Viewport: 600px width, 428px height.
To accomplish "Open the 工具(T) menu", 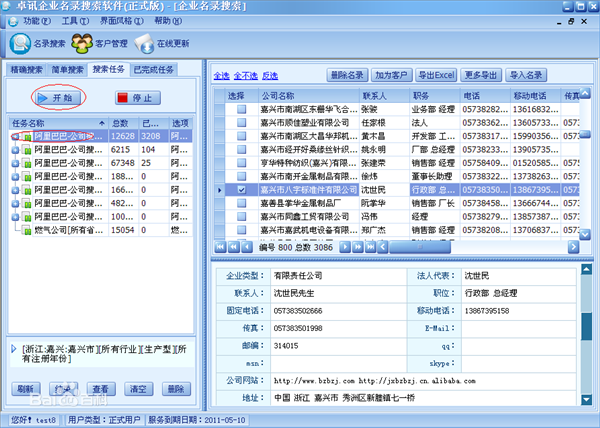I will click(75, 21).
